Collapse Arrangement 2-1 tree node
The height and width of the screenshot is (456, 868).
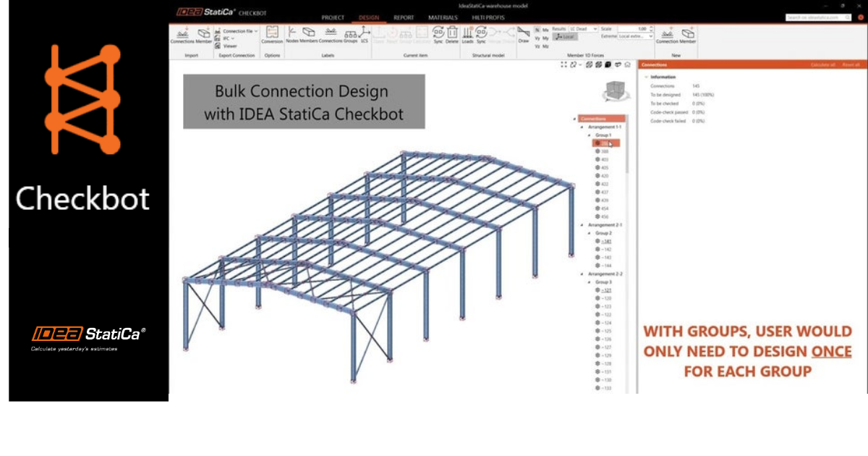click(x=583, y=225)
